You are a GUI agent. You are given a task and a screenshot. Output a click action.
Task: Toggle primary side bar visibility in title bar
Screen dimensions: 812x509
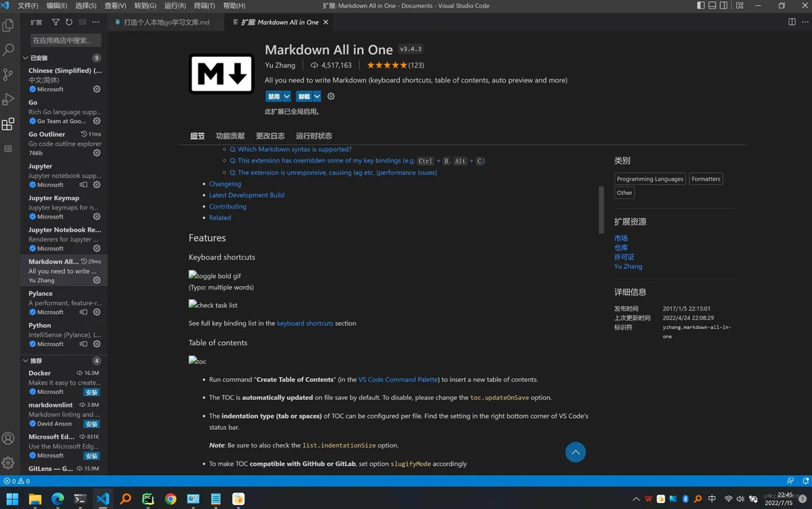tap(700, 5)
